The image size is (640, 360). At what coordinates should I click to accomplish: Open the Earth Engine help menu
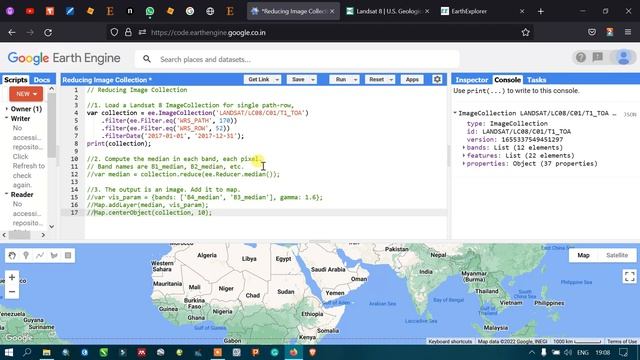580,58
